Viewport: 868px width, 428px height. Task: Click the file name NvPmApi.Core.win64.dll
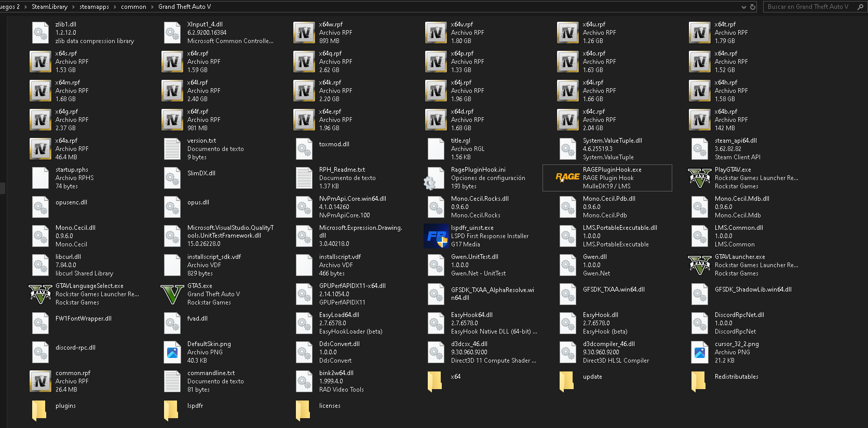click(x=352, y=199)
